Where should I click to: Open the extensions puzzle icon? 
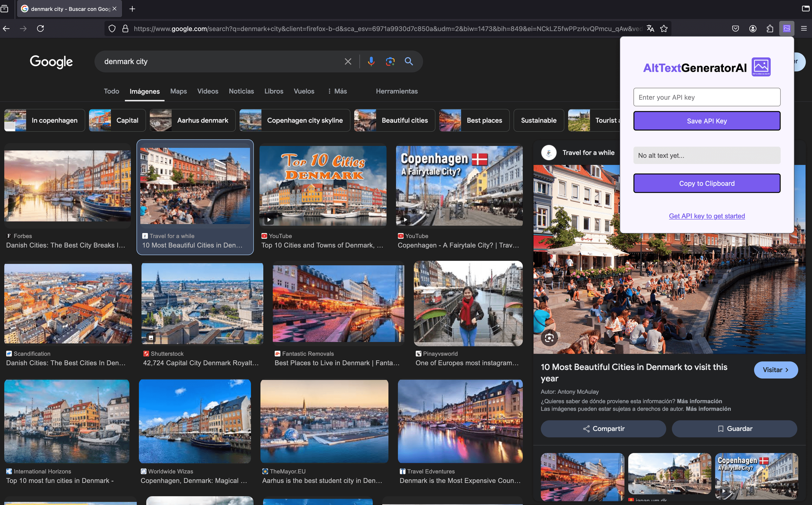click(770, 29)
